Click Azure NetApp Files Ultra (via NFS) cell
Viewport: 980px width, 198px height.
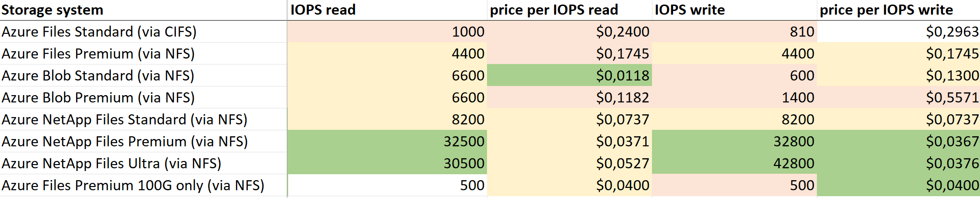pyautogui.click(x=143, y=163)
